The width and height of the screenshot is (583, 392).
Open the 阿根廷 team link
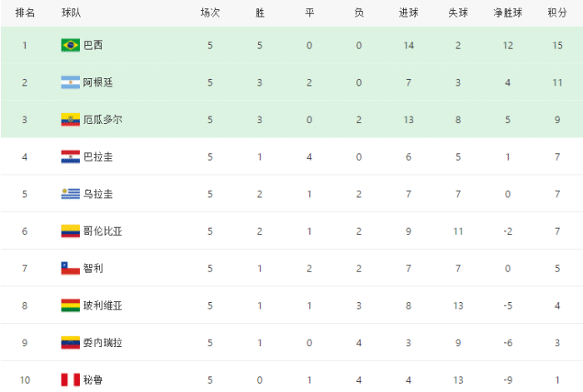tap(98, 82)
